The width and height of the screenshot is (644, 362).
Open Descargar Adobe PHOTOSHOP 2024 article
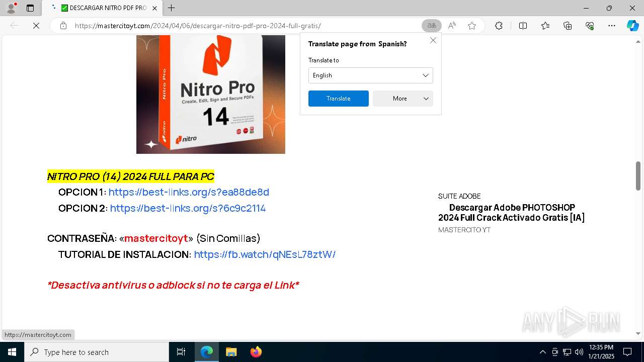[512, 212]
